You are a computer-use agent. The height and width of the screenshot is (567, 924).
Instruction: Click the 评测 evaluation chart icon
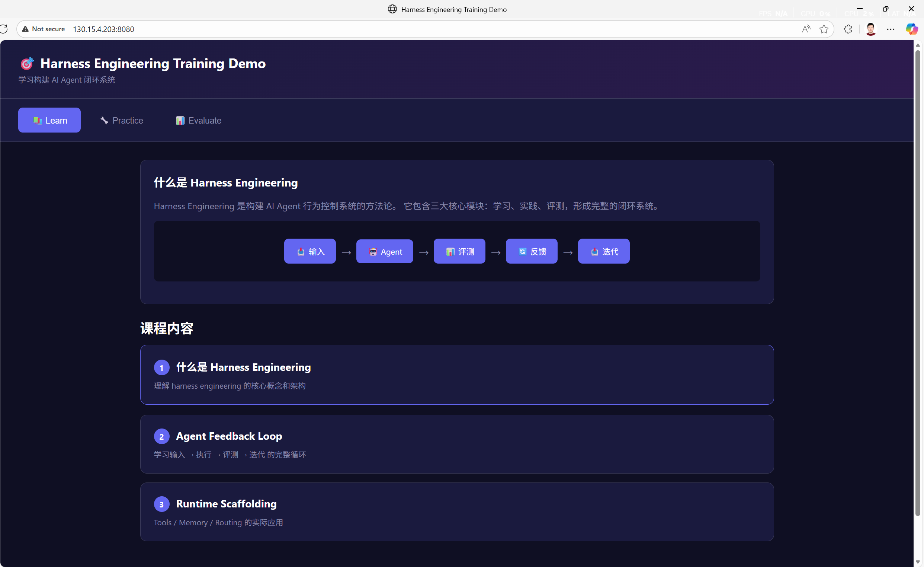tap(450, 251)
